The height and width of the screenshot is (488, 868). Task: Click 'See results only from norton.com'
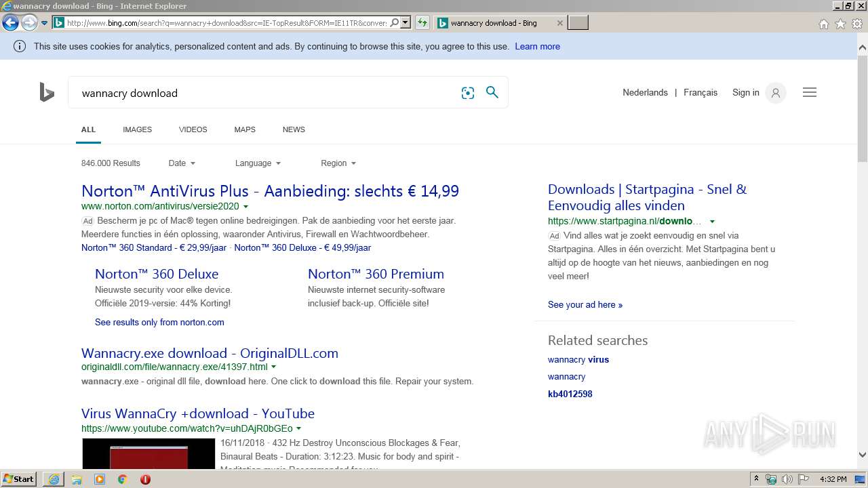click(x=159, y=322)
